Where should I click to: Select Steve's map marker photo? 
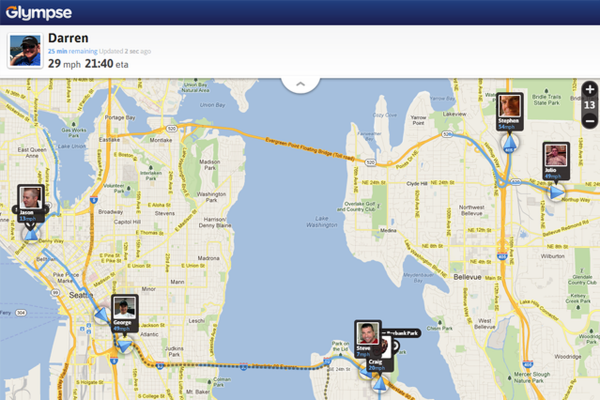367,333
